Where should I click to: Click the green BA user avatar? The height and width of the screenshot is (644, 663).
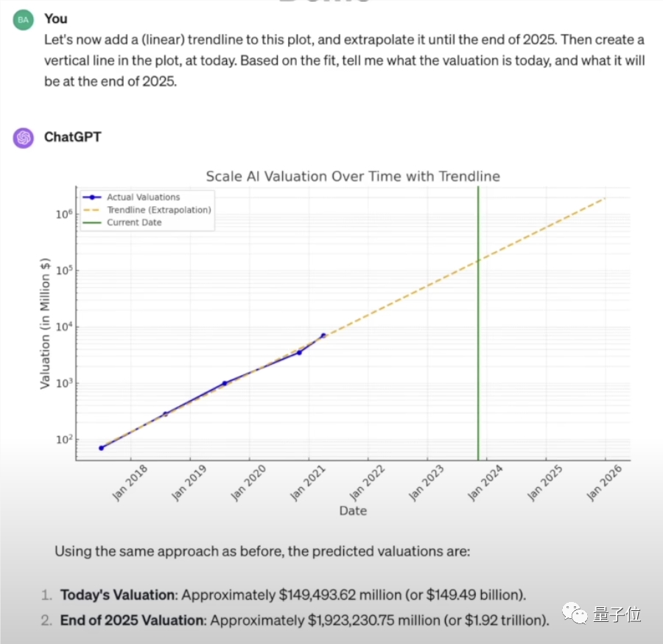pos(24,20)
